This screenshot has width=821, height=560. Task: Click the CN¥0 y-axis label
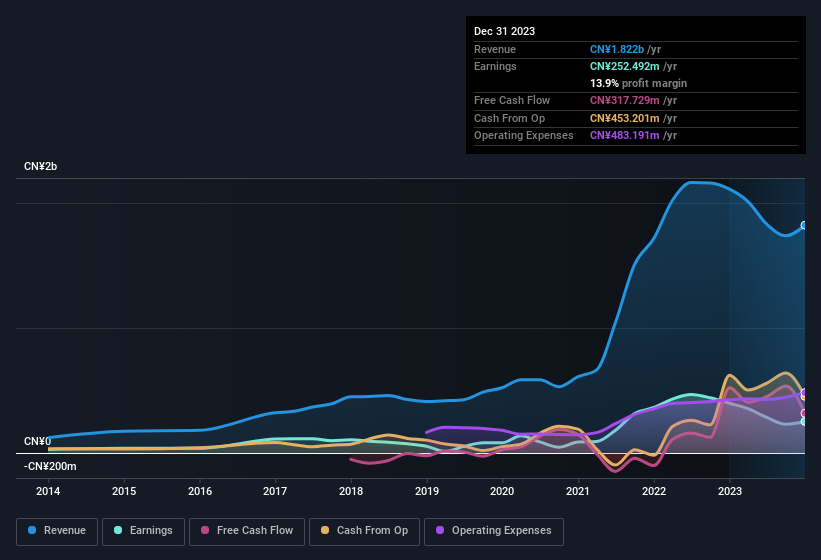click(x=37, y=441)
